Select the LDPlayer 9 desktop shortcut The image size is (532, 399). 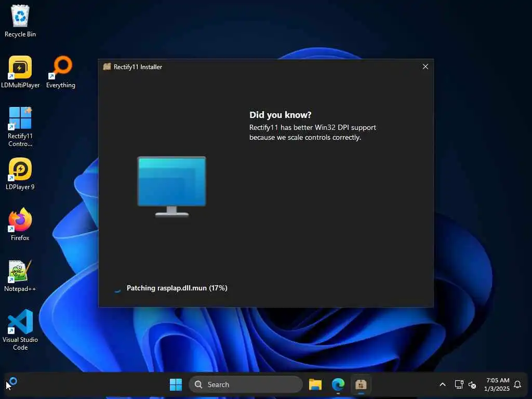[x=20, y=174]
